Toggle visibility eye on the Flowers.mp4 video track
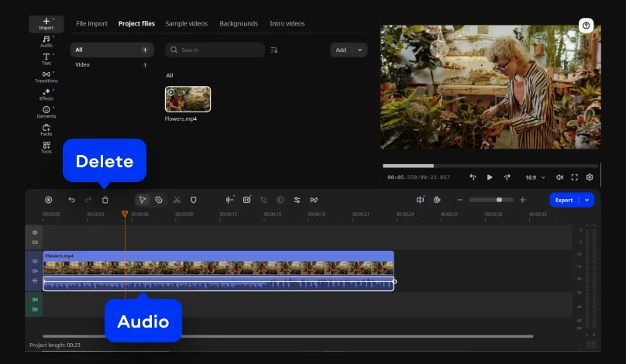This screenshot has width=626, height=364. [x=35, y=262]
